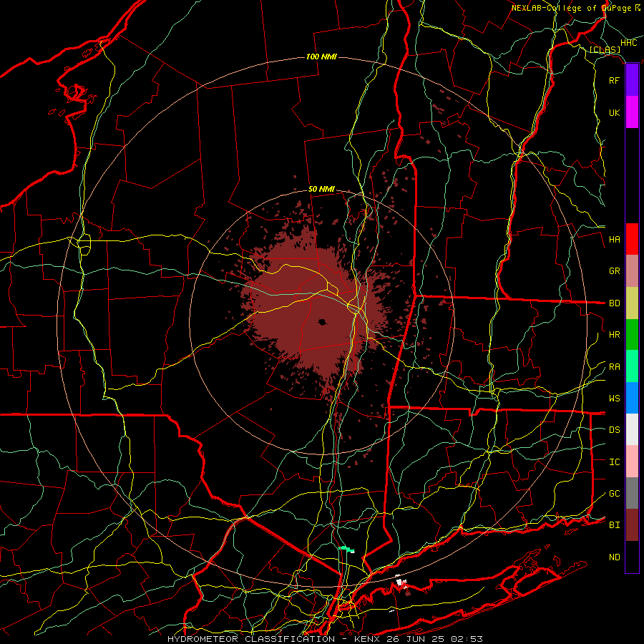Click the KENX radar site identifier
This screenshot has width=644, height=644.
pos(368,639)
